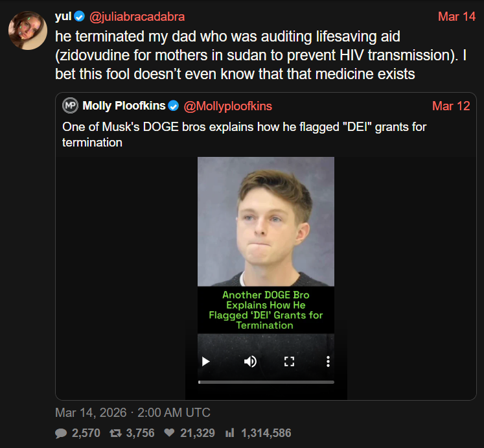The image size is (484, 448).
Task: Open @Mollyploofkins handle link
Action: (228, 106)
